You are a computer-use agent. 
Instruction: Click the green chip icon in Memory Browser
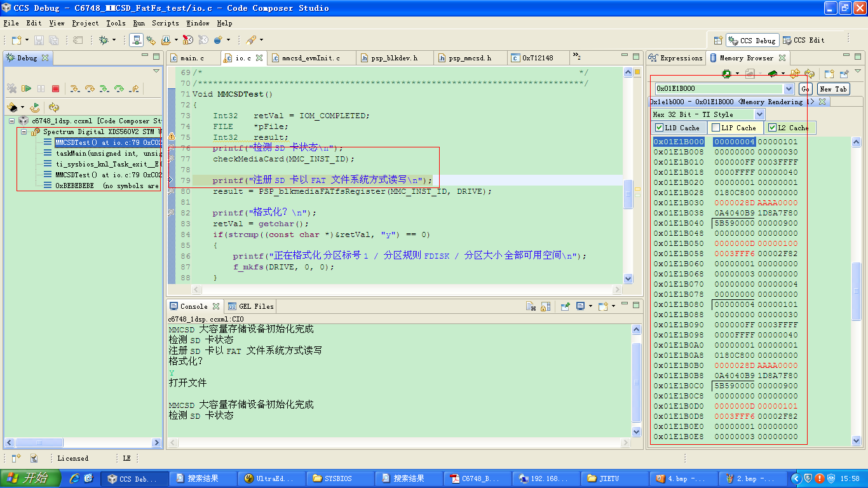coord(726,74)
